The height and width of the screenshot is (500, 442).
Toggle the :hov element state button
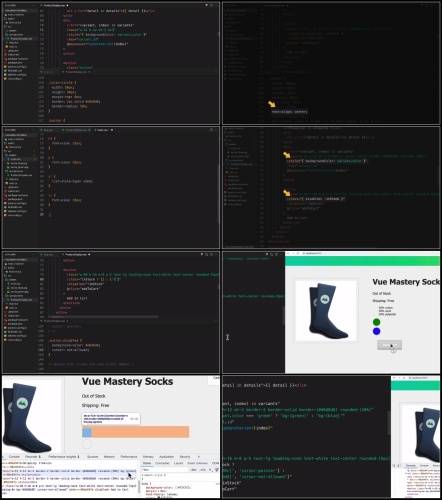click(194, 470)
